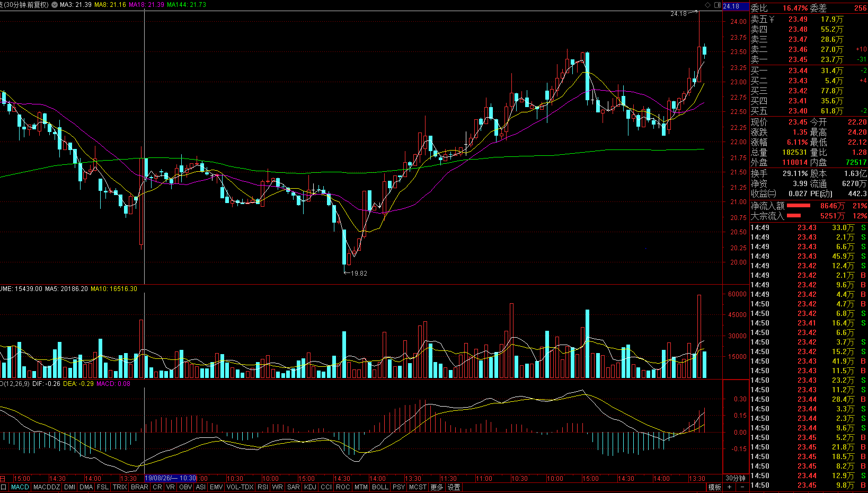Switch to the MTM indicator

361,487
